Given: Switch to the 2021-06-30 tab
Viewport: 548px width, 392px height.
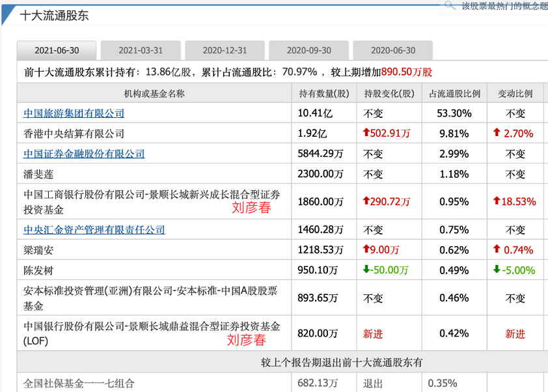Looking at the screenshot, I should pyautogui.click(x=57, y=50).
